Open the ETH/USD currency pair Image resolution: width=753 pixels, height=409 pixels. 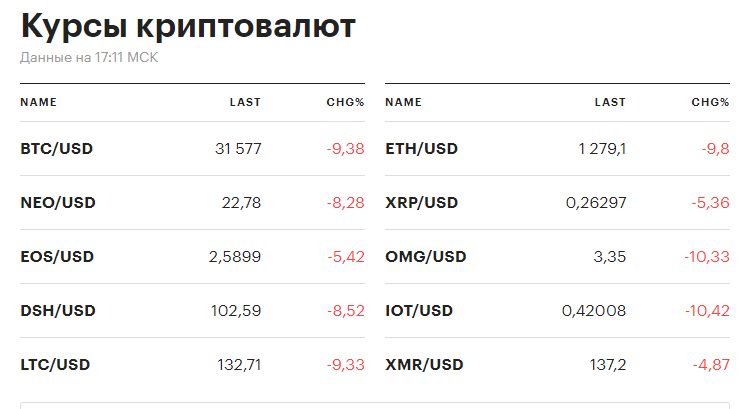(421, 149)
